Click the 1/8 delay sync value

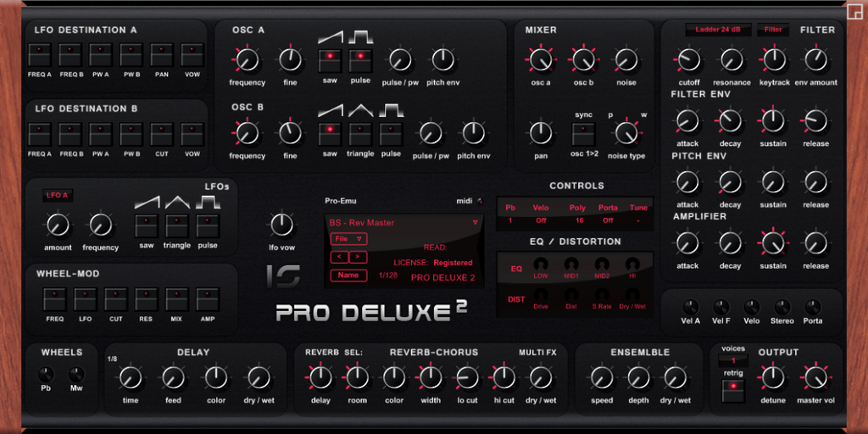(x=113, y=359)
